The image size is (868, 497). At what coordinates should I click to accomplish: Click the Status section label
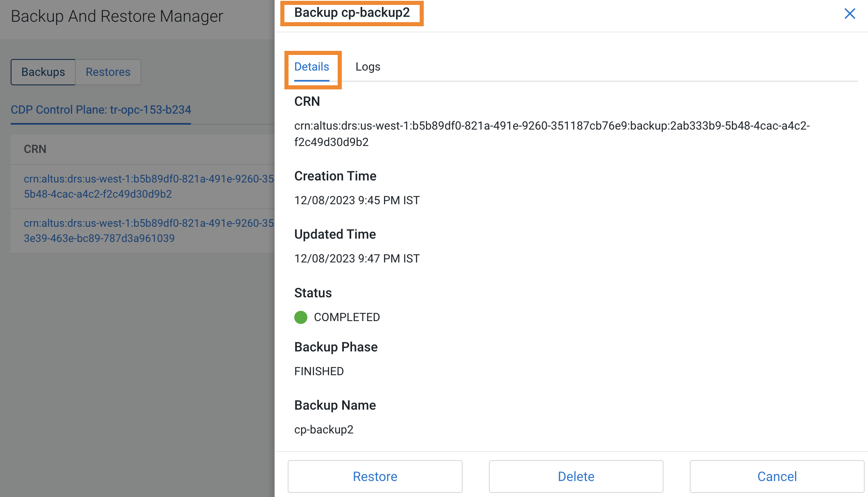[313, 293]
